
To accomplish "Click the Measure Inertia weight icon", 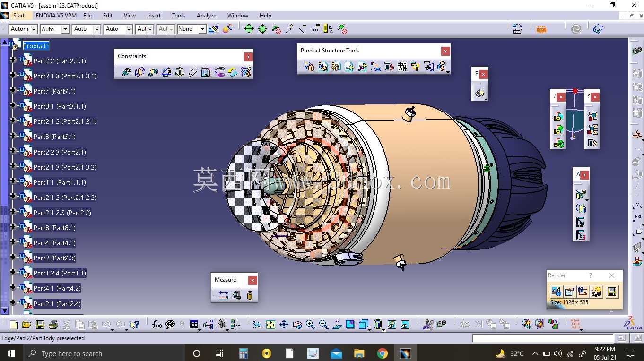I will point(250,295).
